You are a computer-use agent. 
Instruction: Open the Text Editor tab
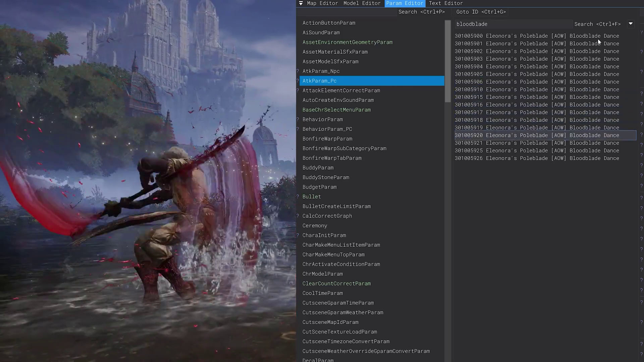click(445, 3)
